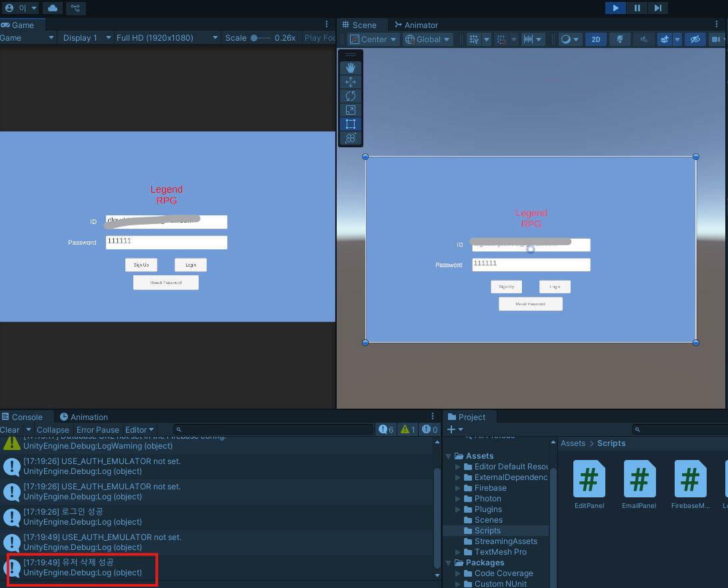Viewport: 728px width, 588px height.
Task: Toggle 2D view mode
Action: tap(596, 39)
